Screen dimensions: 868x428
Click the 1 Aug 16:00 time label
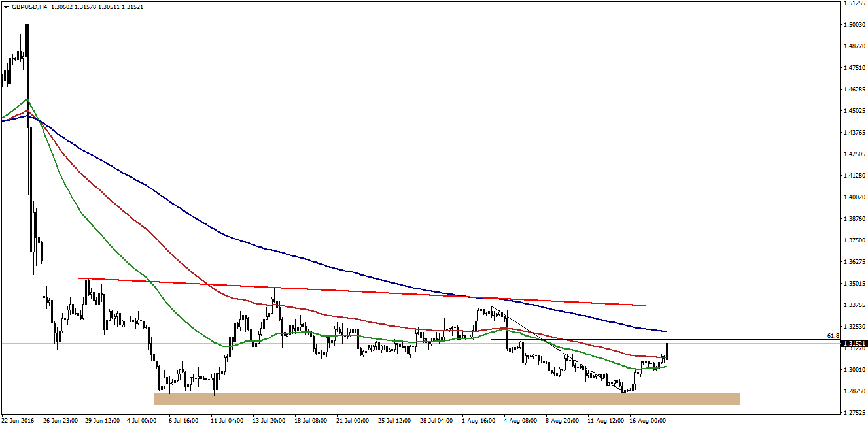478,421
